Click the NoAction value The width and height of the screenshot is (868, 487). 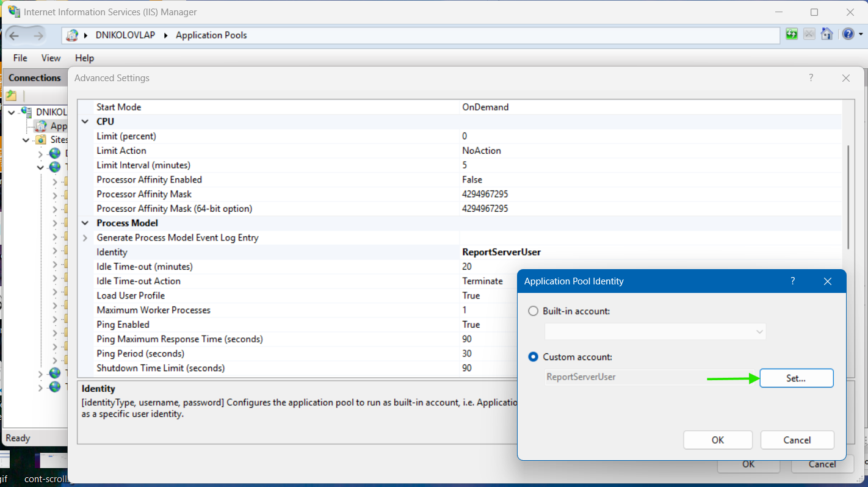coord(482,151)
